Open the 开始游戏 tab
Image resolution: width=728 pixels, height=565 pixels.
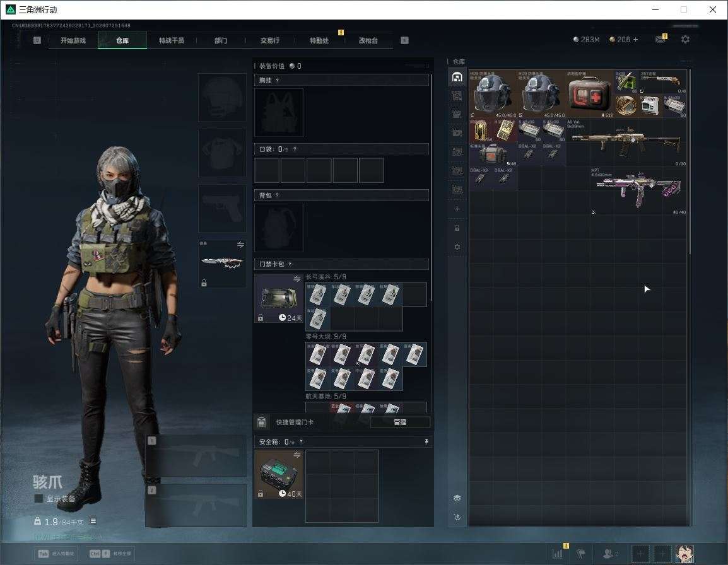coord(73,40)
